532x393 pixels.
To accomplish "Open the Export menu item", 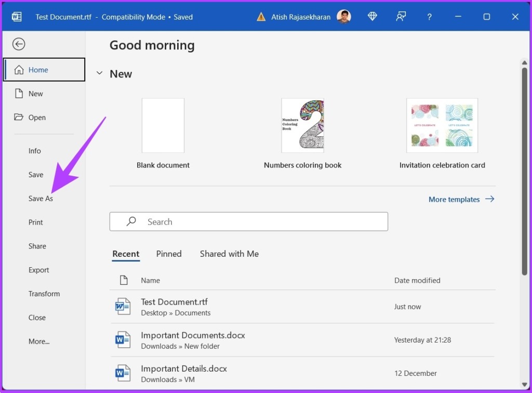I will point(39,270).
